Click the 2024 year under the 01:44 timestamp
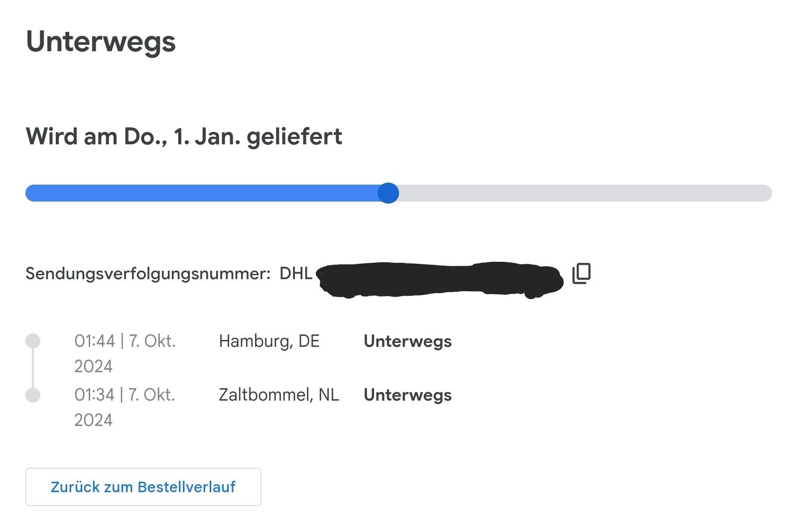 pyautogui.click(x=93, y=367)
